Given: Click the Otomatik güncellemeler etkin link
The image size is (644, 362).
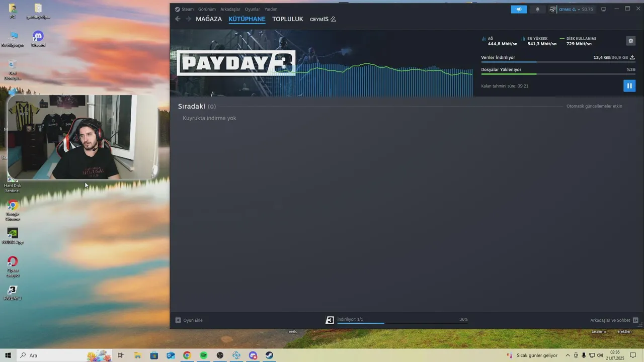Looking at the screenshot, I should (594, 106).
